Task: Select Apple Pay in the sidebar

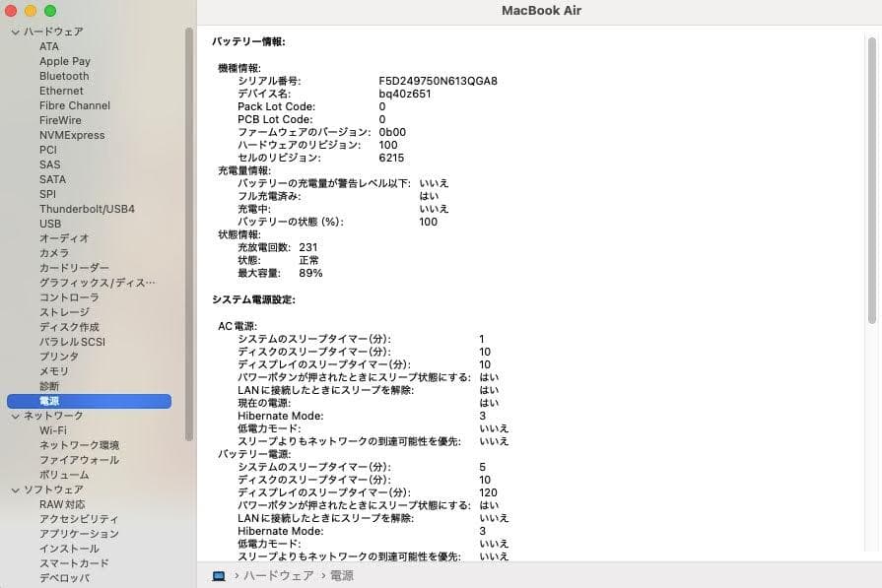Action: pos(65,61)
